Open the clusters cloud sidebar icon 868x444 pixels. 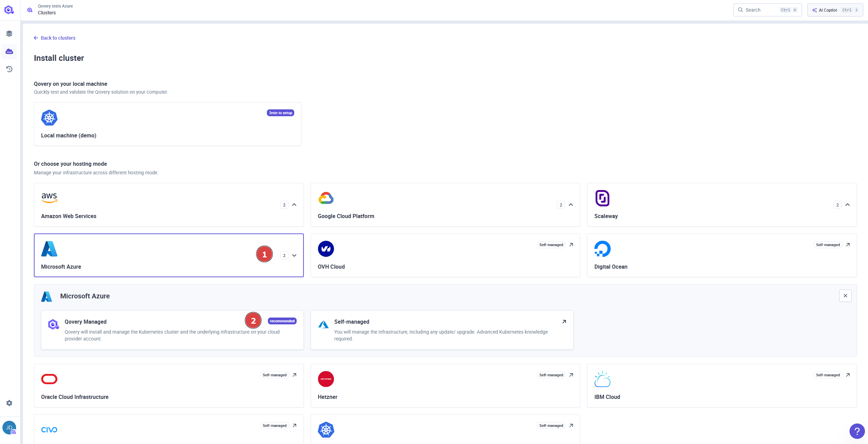9,51
